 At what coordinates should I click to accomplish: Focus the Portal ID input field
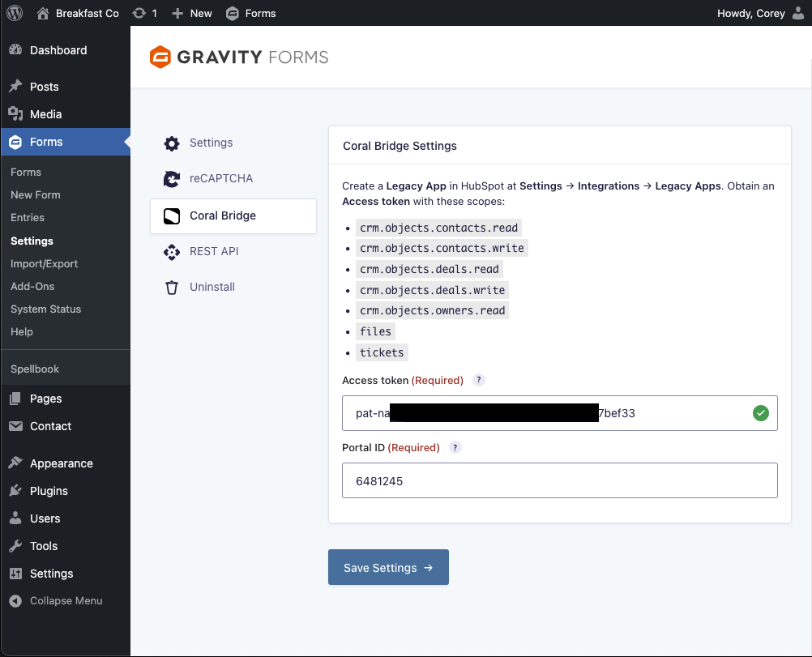click(x=559, y=480)
